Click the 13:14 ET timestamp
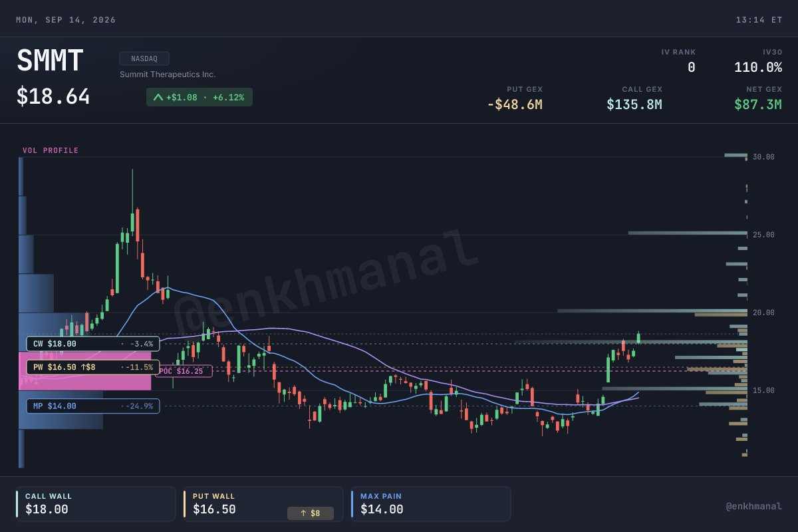Image resolution: width=798 pixels, height=532 pixels. coord(759,20)
